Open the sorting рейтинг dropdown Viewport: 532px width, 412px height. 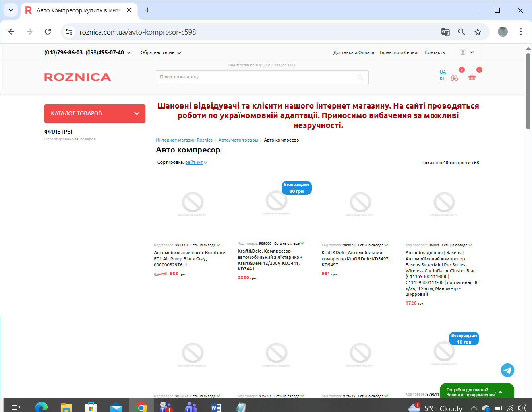click(196, 163)
